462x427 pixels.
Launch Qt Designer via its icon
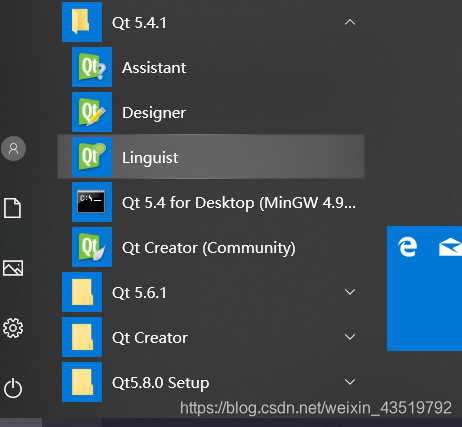coord(92,112)
